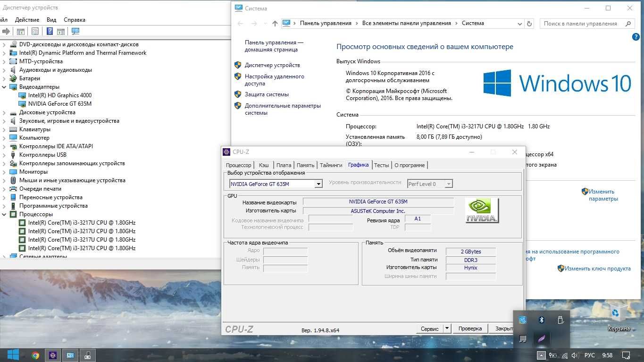The width and height of the screenshot is (644, 362).
Task: Click the shield icon beside Защита системы
Action: 238,94
